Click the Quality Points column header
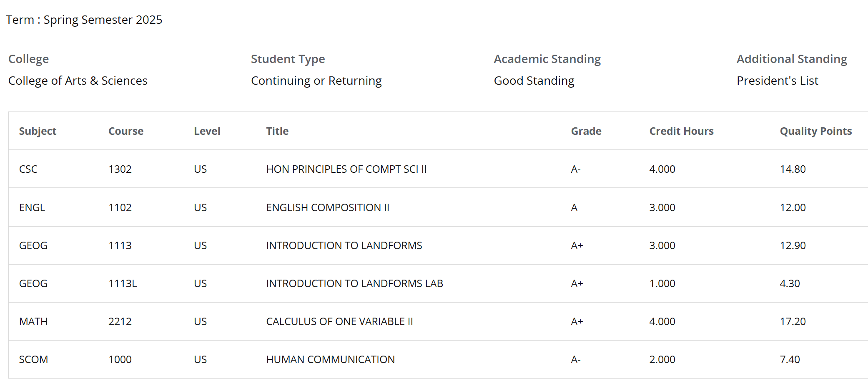Viewport: 868px width, 379px height. 815,131
